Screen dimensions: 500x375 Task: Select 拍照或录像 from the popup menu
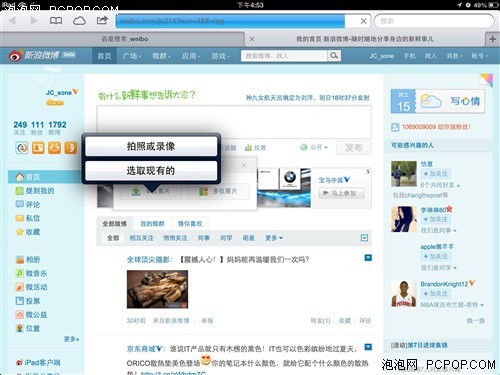[151, 146]
